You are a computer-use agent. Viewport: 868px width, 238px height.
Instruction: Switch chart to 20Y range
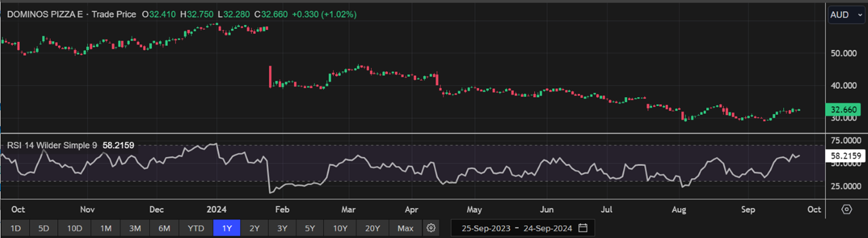[x=373, y=228]
